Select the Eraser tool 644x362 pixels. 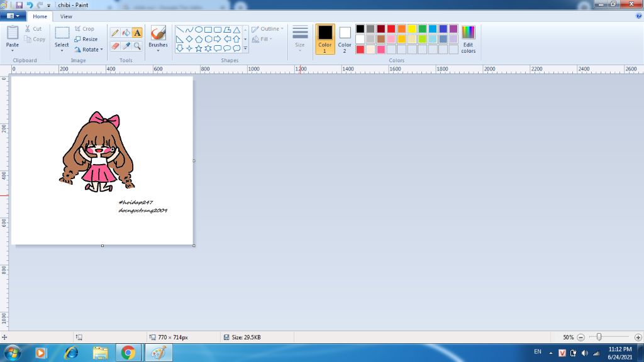point(115,46)
